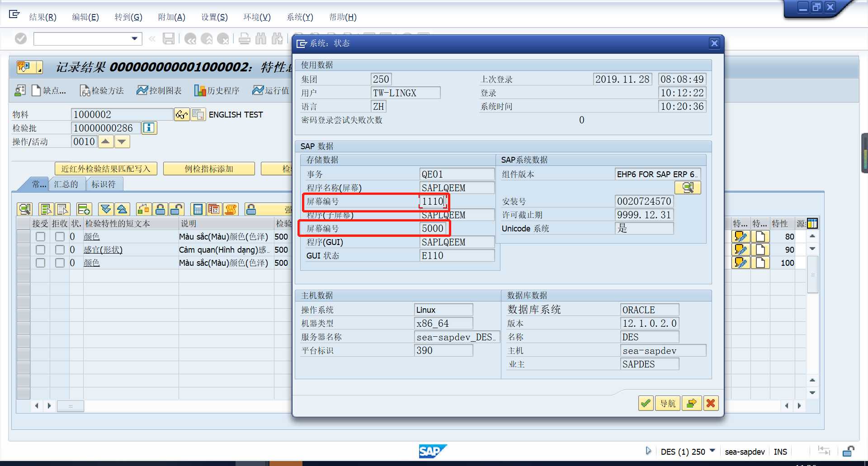
Task: Tick 拒收 checkbox in first 颜色 row
Action: coord(60,237)
